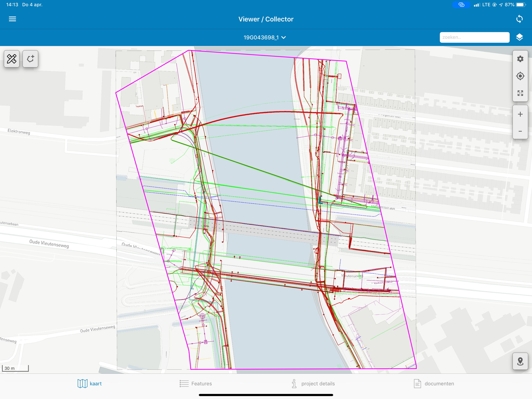532x399 pixels.
Task: Tap the personal hotspot indicator pill
Action: tap(461, 4)
